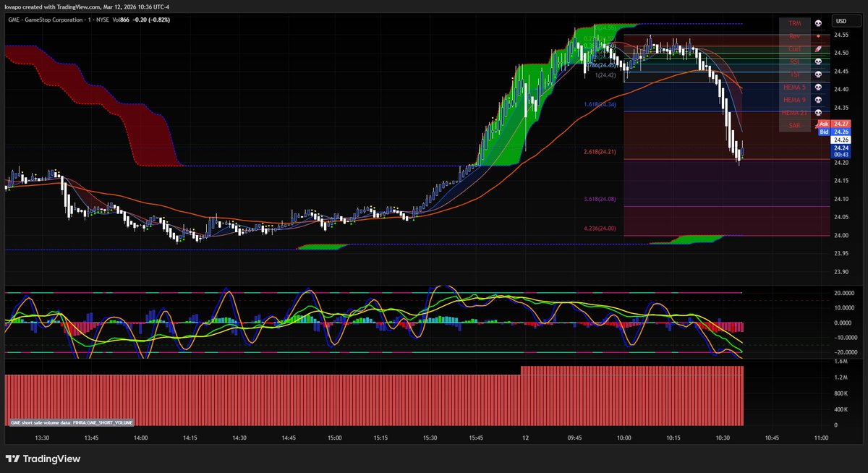Click the SAR row label
Viewport: 868px width, 473px height.
point(795,126)
